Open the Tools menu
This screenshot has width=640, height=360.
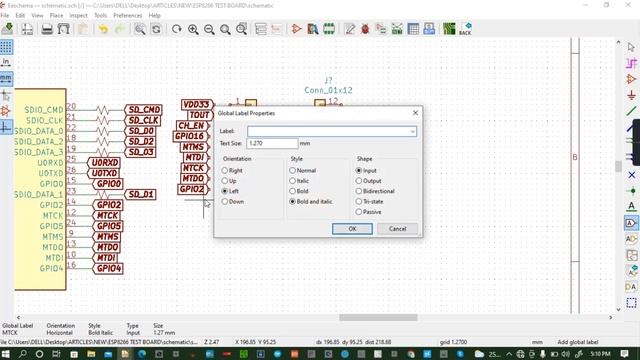(100, 15)
